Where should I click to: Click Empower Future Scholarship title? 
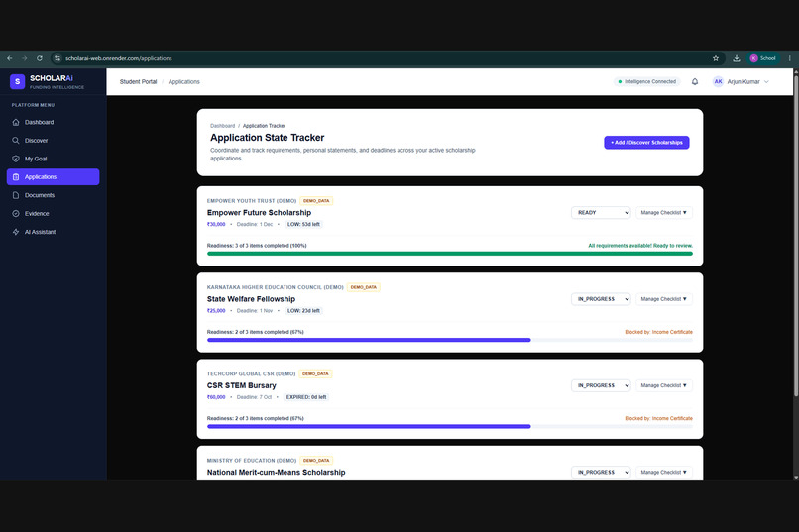(259, 213)
